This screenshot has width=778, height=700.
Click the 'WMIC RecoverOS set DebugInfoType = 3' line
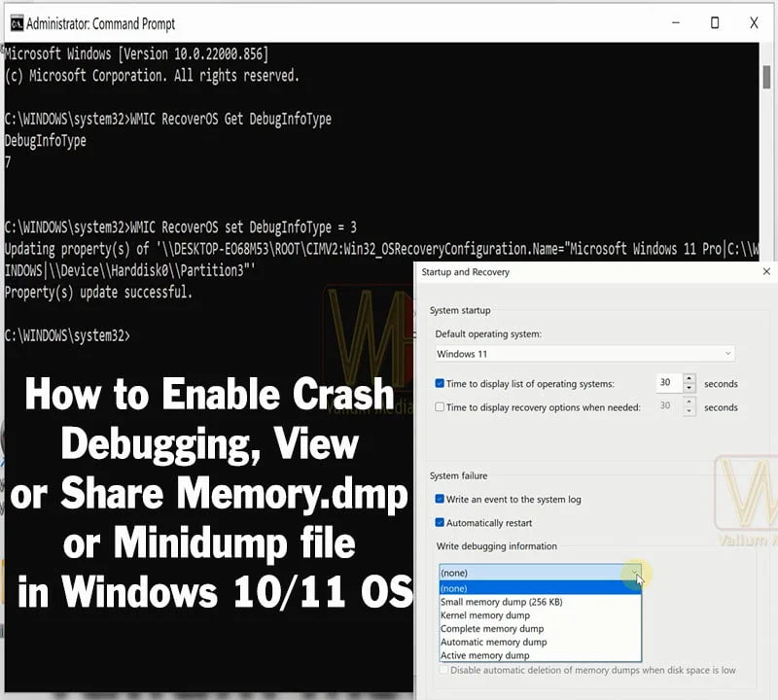(181, 227)
